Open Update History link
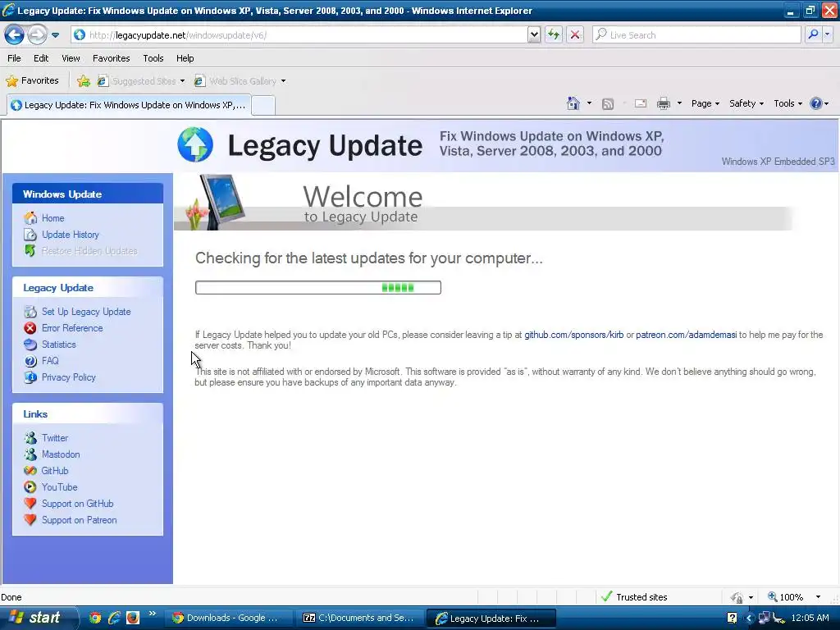 click(71, 235)
